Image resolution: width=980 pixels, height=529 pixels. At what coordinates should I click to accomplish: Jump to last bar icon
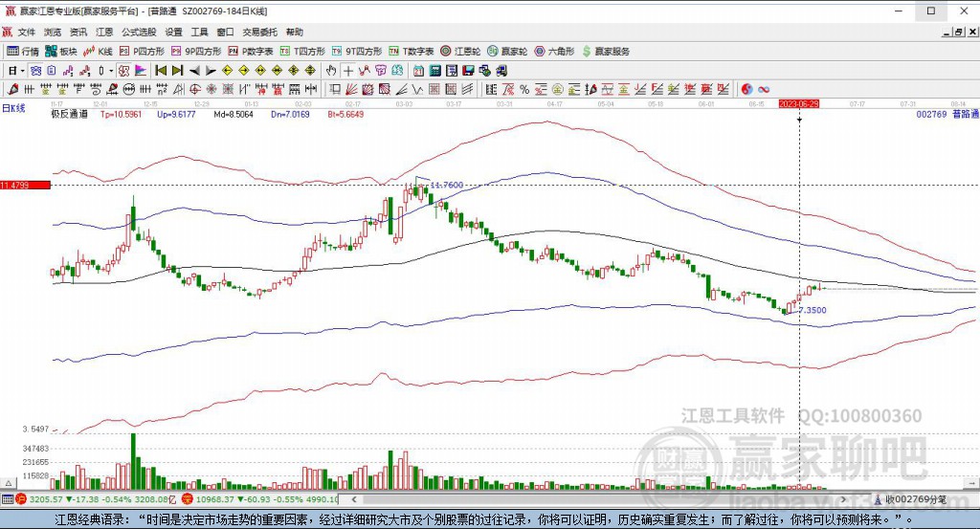pos(177,71)
